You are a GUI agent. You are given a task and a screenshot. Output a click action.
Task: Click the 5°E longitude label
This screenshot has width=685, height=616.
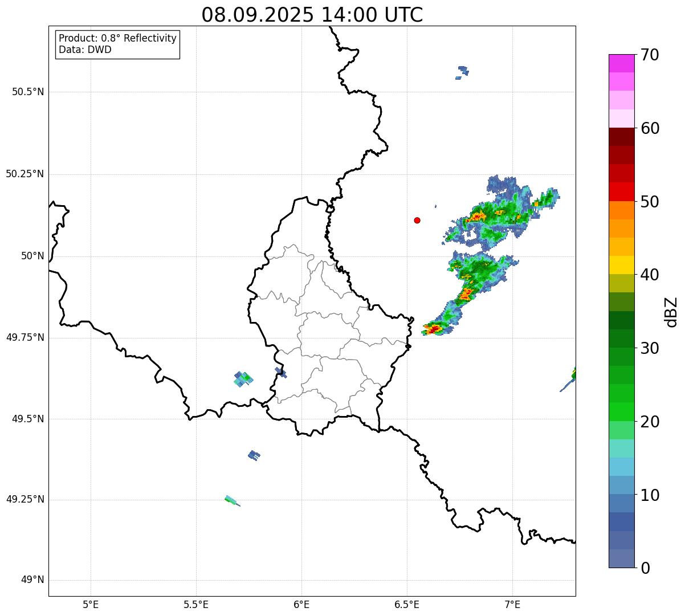[x=91, y=605]
